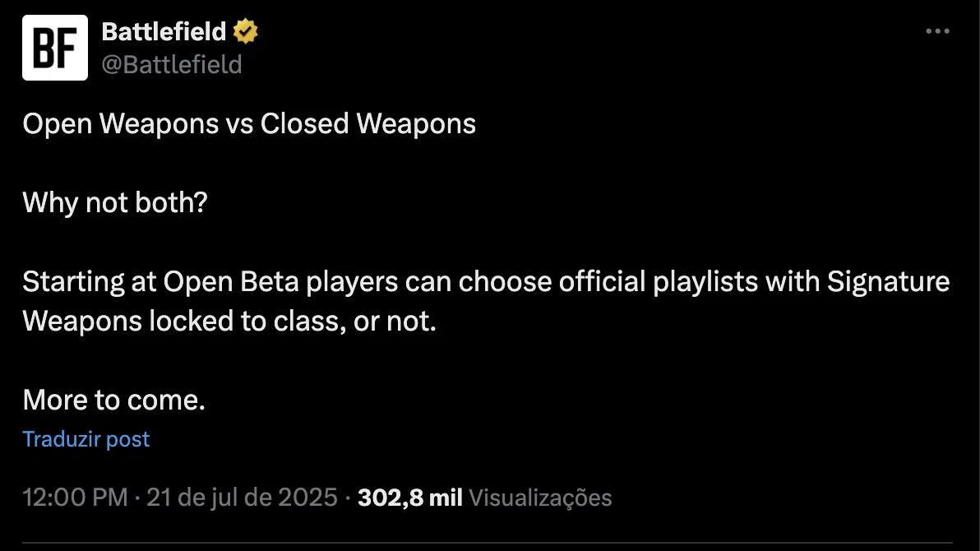Click the words "Closed Weapons" in the headline

click(367, 123)
